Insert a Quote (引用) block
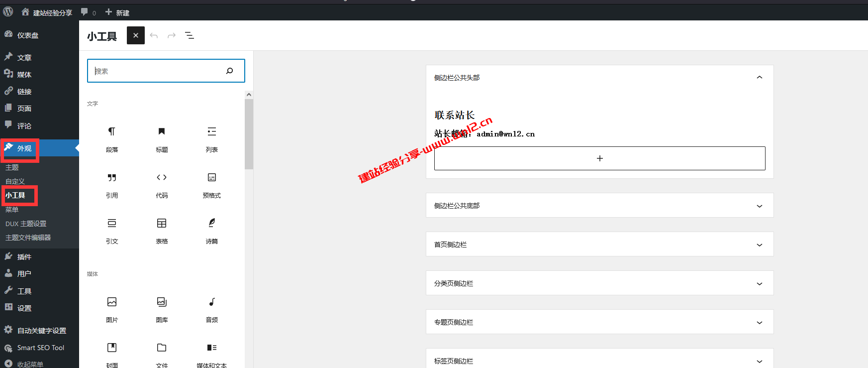The height and width of the screenshot is (368, 868). pos(112,184)
